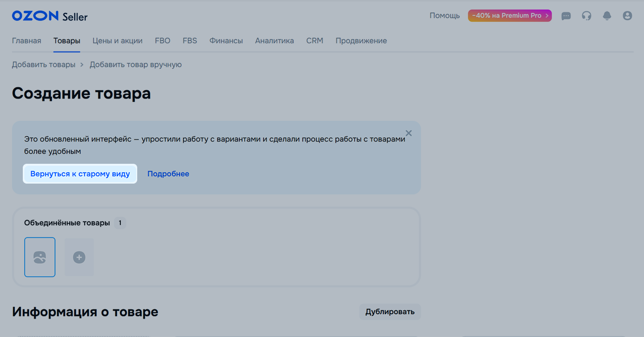Open the notifications bell
The image size is (644, 337).
pyautogui.click(x=607, y=16)
